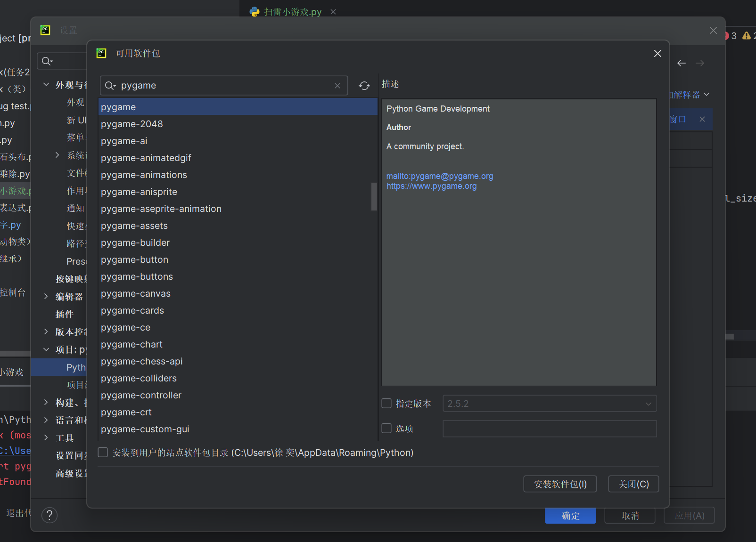The height and width of the screenshot is (542, 756).
Task: Navigate back in settings window
Action: [x=682, y=63]
